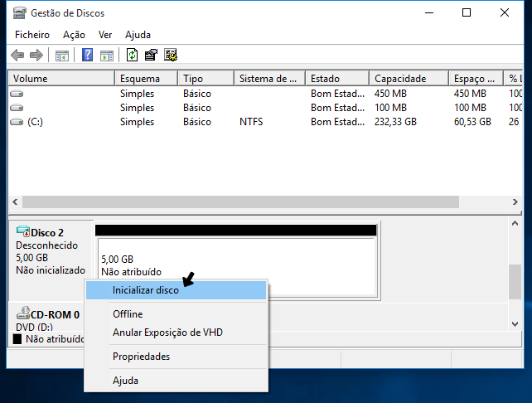Screen dimensions: 532x403
Task: Click the 232,33 GB capacity cell
Action: tap(395, 122)
